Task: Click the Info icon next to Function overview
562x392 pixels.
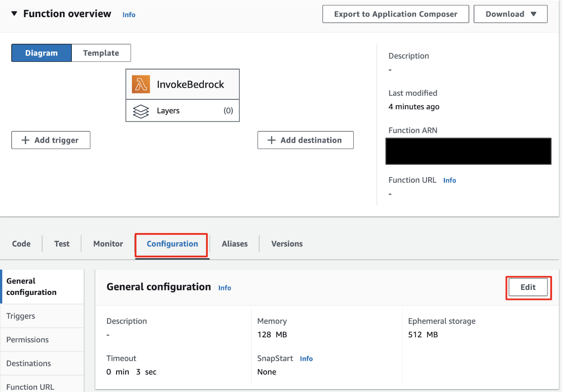Action: (129, 14)
